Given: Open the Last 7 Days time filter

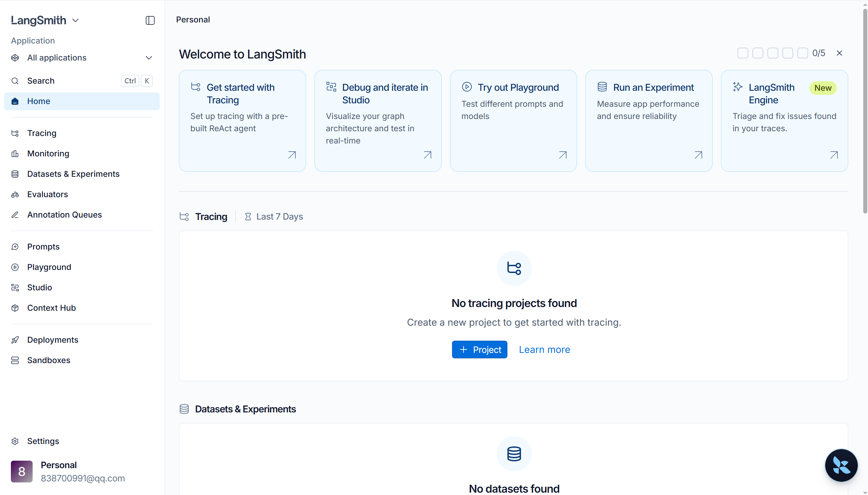Looking at the screenshot, I should tap(274, 217).
